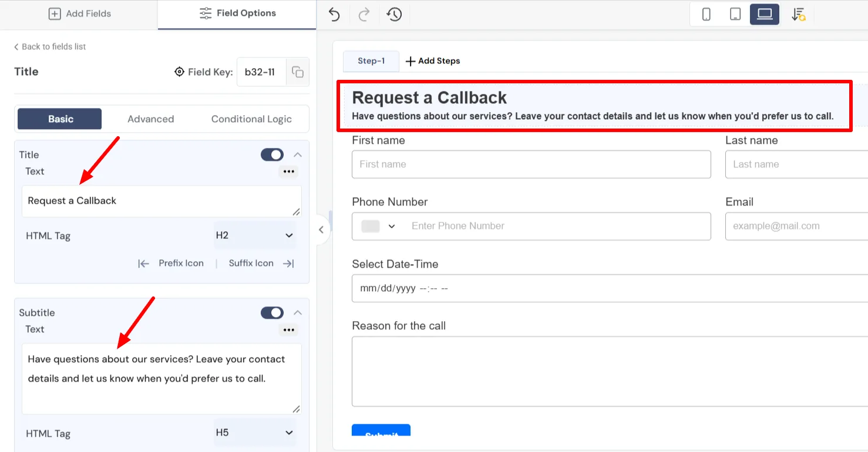Select the Request a Callback heading in preview
This screenshot has width=868, height=452.
tap(429, 98)
